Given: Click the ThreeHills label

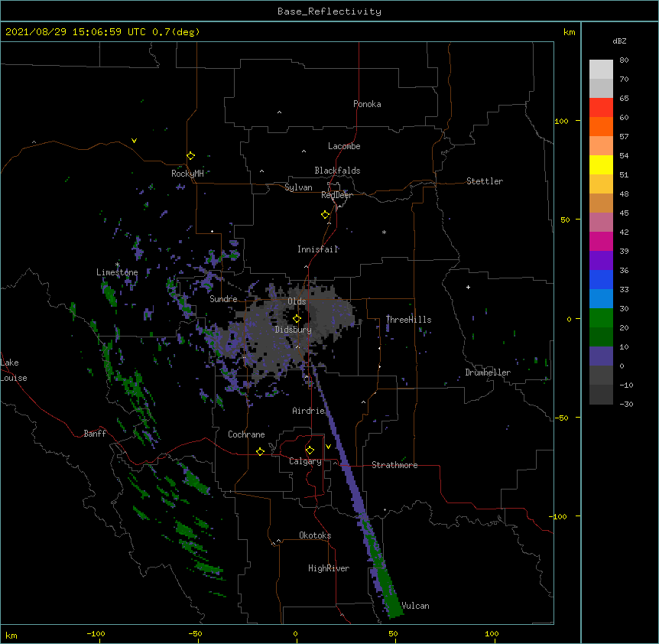Looking at the screenshot, I should coord(408,320).
